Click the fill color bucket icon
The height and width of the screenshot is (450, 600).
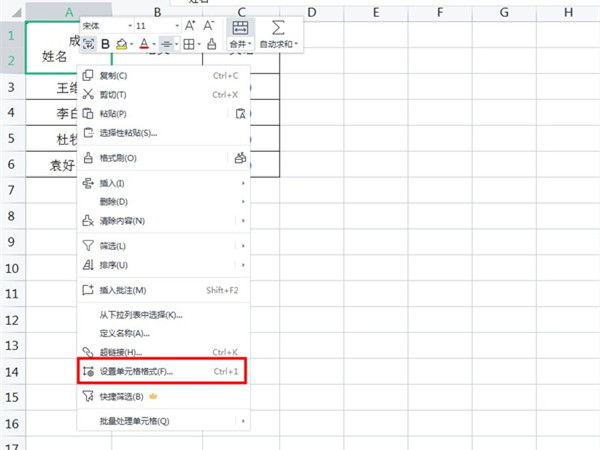point(122,44)
